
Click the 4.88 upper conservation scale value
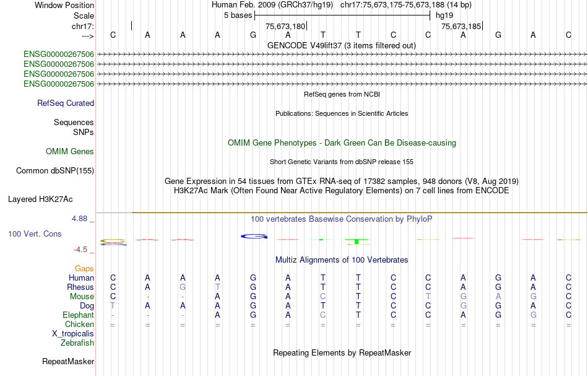(x=80, y=219)
